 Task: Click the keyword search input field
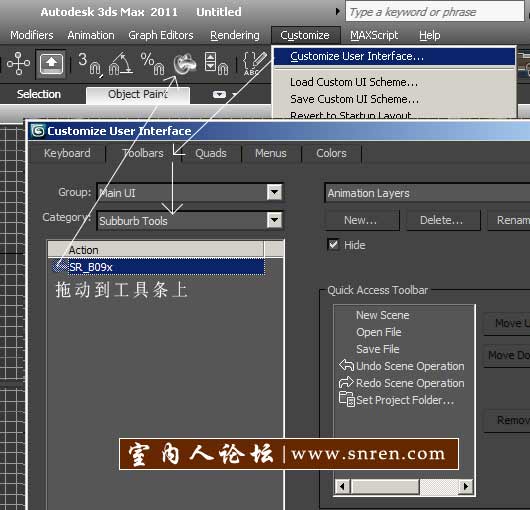coord(434,11)
